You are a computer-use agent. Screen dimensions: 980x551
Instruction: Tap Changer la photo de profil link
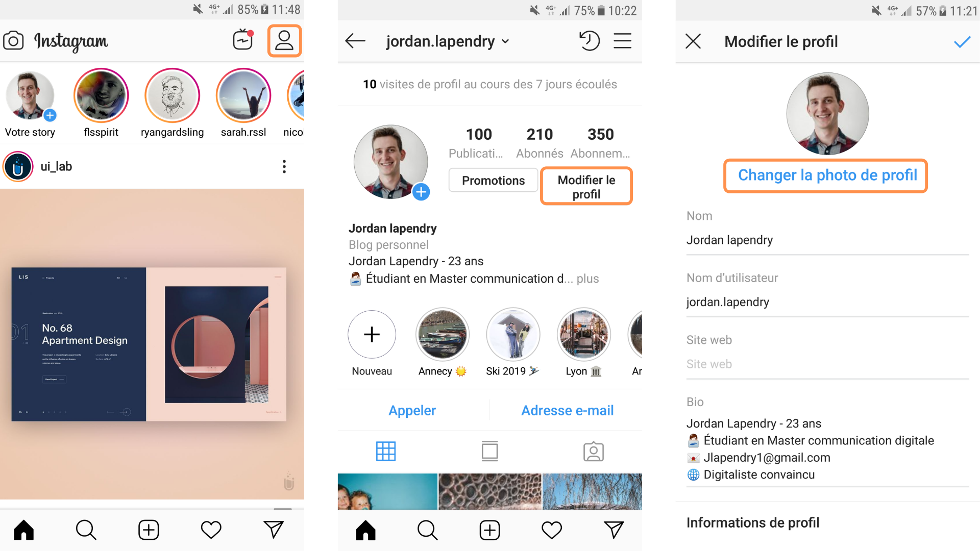pyautogui.click(x=827, y=175)
